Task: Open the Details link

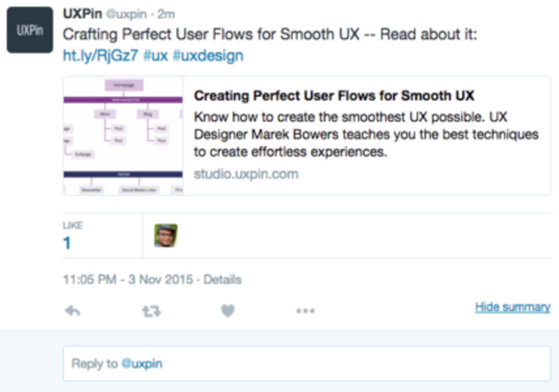Action: (x=222, y=280)
